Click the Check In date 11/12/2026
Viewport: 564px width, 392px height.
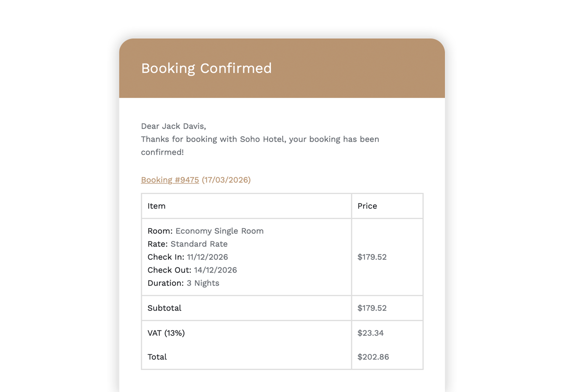[207, 257]
